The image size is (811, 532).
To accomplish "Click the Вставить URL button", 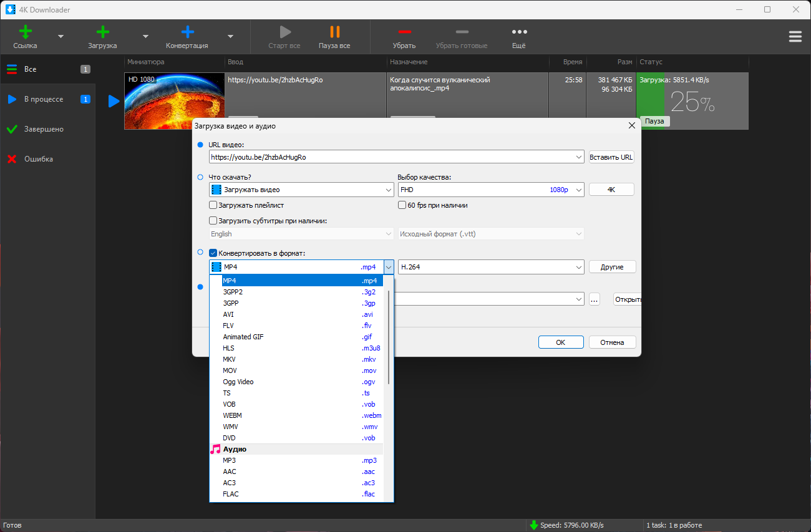I will click(611, 157).
